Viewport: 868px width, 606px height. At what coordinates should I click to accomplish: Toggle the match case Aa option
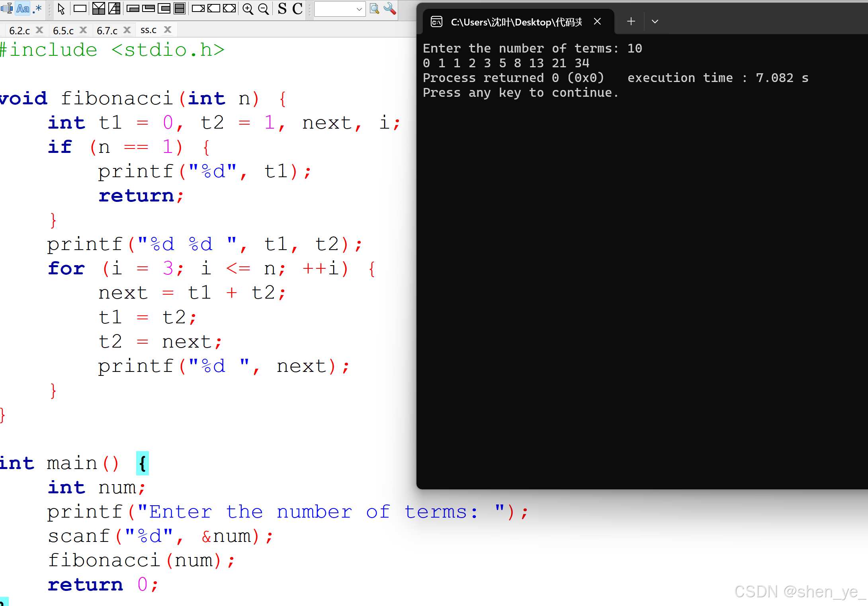click(x=23, y=8)
